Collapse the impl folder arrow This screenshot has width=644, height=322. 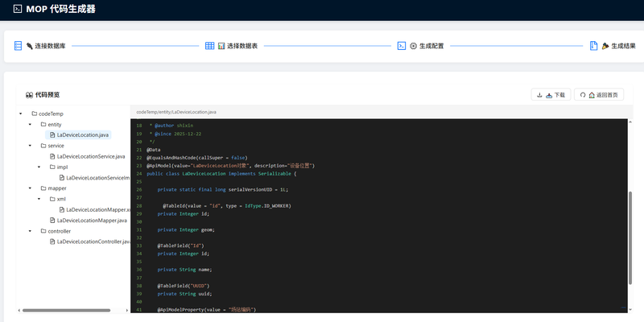(x=39, y=167)
